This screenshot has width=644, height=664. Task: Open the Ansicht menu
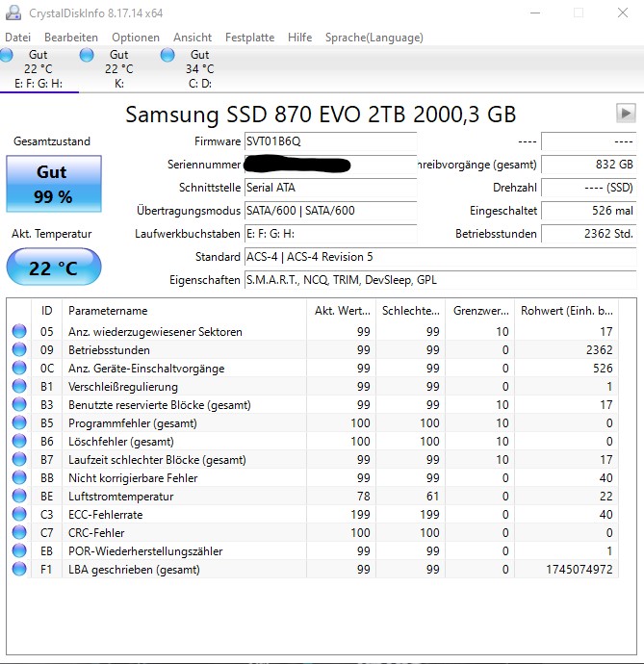[193, 38]
